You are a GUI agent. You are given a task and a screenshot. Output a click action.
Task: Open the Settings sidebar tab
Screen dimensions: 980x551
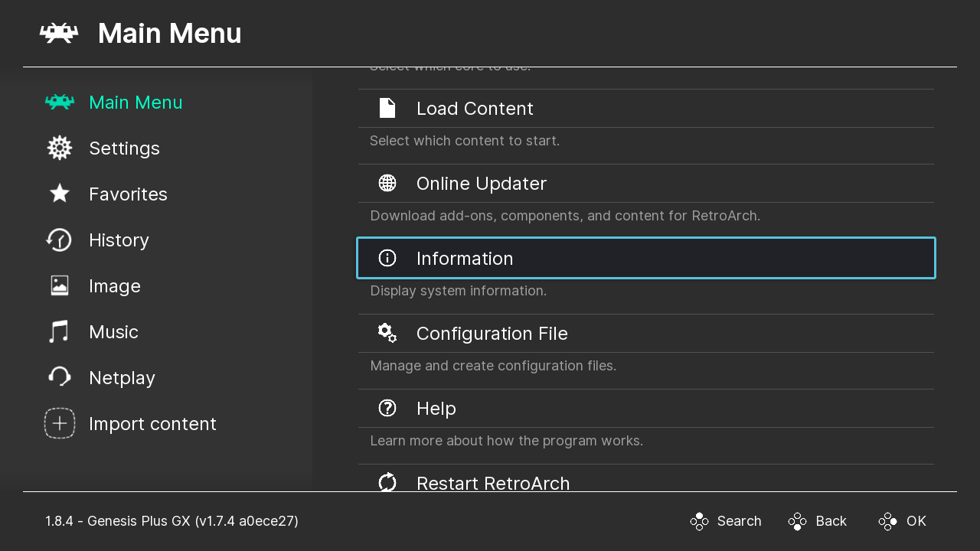[124, 148]
